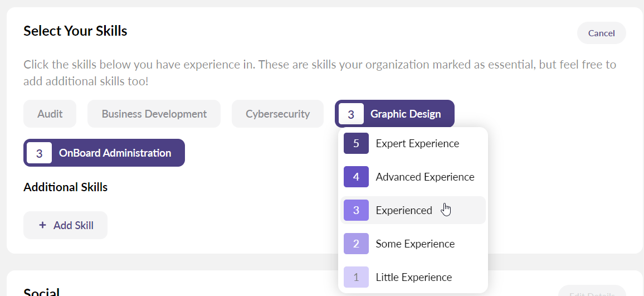Click the level 4 purple badge
This screenshot has width=644, height=296.
356,177
